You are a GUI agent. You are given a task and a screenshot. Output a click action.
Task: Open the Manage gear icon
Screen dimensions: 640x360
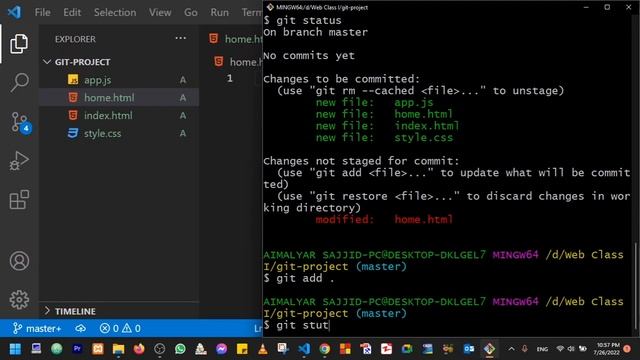click(x=19, y=300)
